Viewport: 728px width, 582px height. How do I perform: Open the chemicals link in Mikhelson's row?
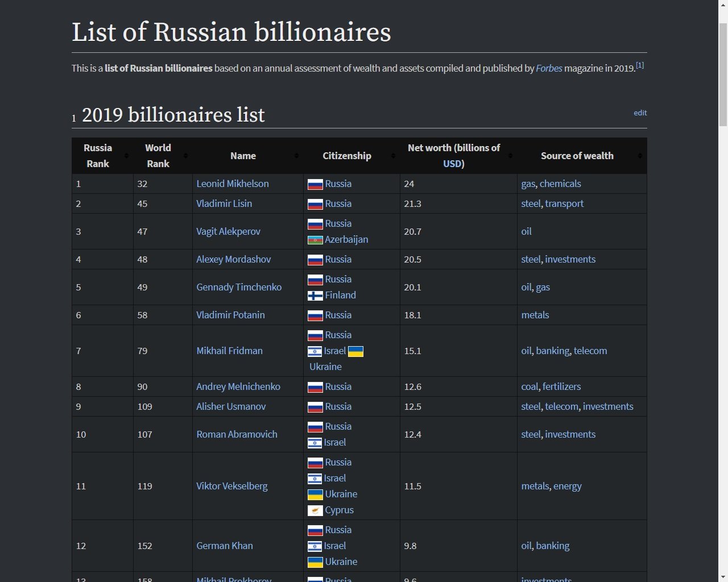pos(560,184)
